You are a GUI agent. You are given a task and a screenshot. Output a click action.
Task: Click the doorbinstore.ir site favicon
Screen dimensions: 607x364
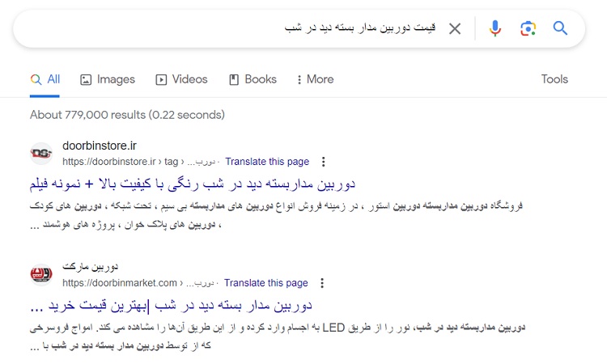point(40,153)
